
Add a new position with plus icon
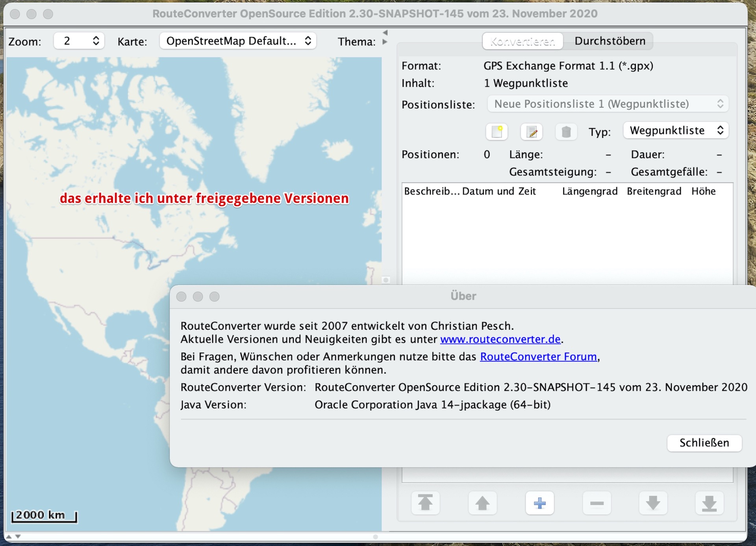(540, 503)
